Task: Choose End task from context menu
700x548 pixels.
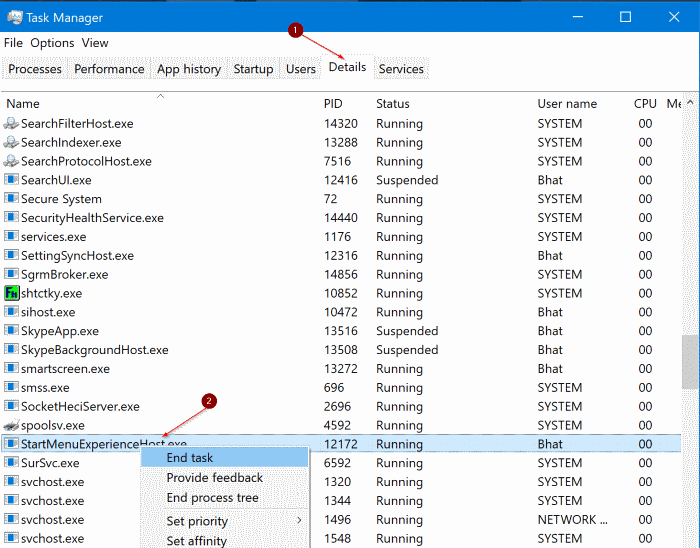Action: (225, 458)
